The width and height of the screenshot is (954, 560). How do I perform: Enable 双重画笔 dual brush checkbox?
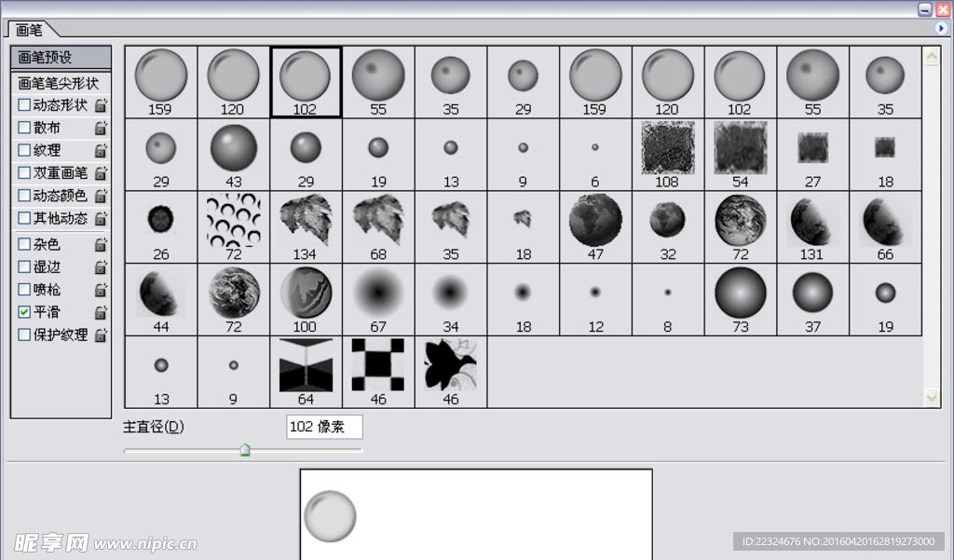(x=24, y=172)
